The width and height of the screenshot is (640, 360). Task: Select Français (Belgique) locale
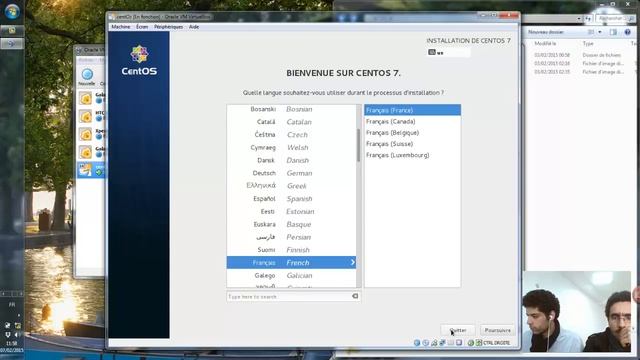point(412,133)
